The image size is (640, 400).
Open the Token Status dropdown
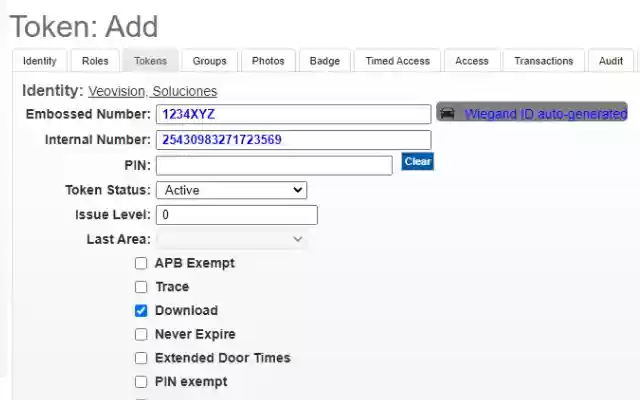231,190
